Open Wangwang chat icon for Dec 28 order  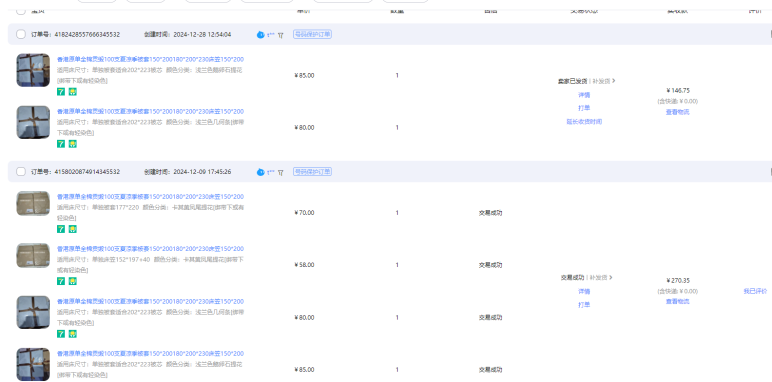click(260, 34)
